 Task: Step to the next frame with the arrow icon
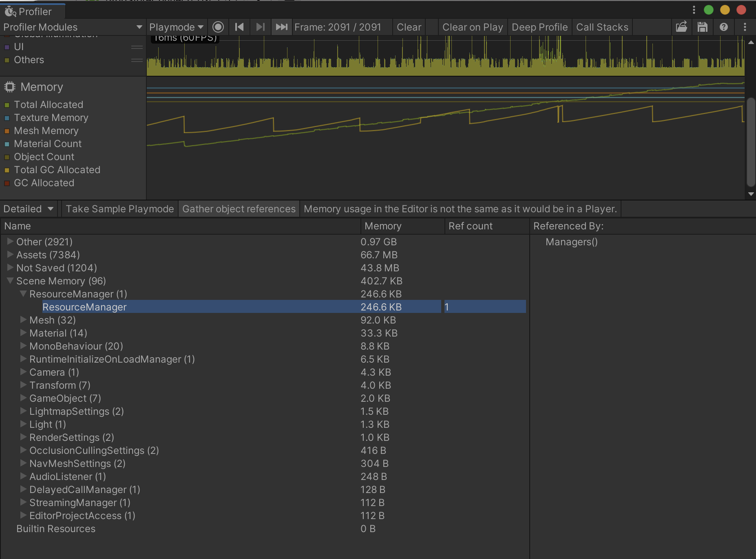[260, 27]
